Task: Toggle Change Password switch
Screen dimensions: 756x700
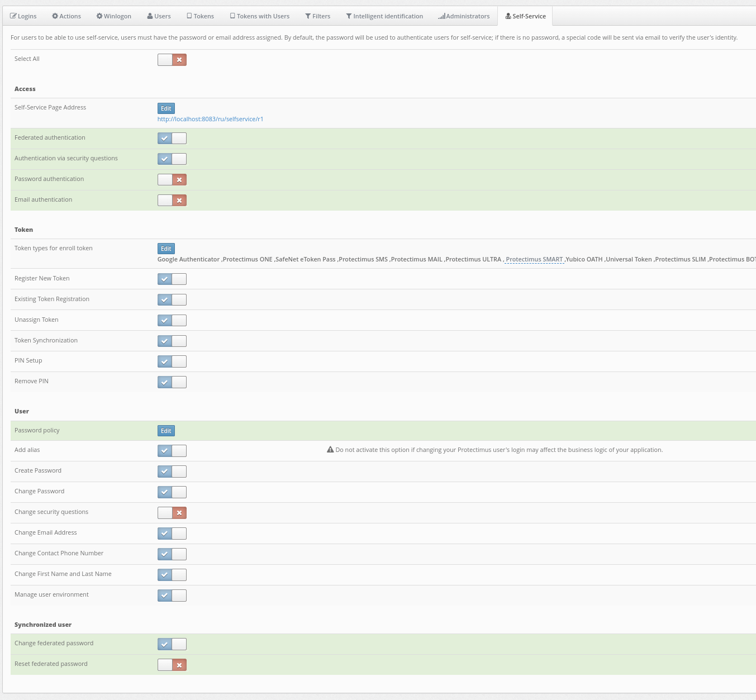Action: 172,492
